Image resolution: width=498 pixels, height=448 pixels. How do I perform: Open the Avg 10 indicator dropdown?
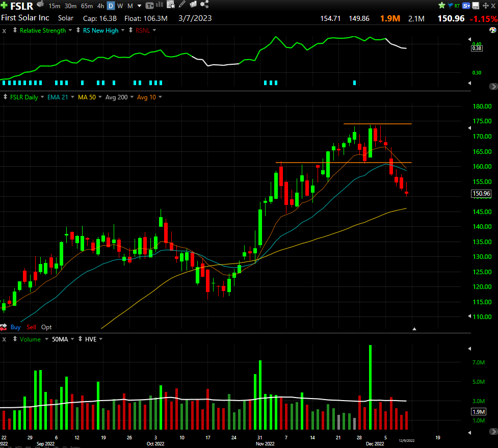click(x=160, y=97)
